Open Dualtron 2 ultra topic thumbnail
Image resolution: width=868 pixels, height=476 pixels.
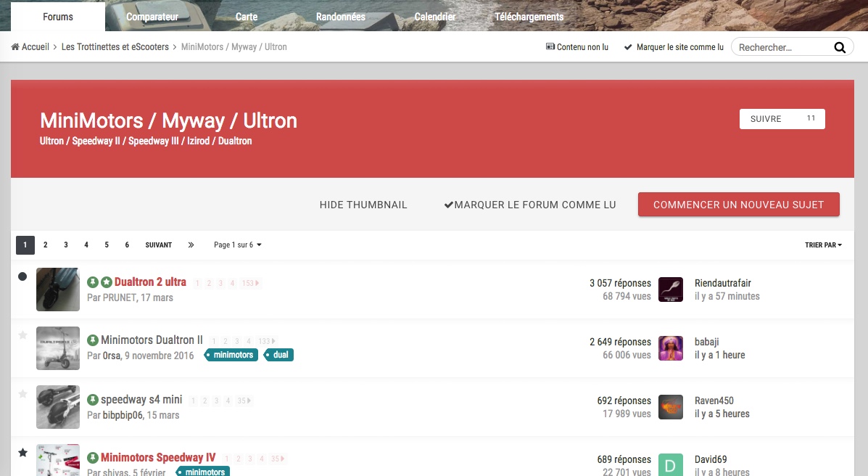click(58, 290)
